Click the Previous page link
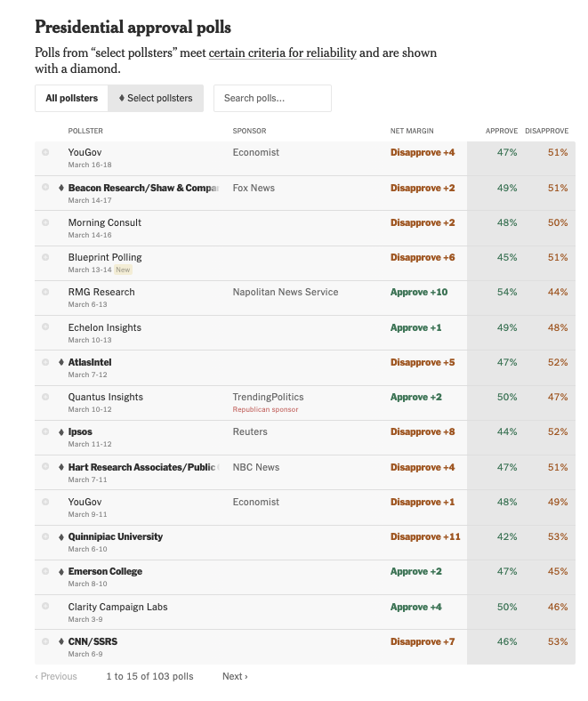588x701 pixels. tap(56, 676)
